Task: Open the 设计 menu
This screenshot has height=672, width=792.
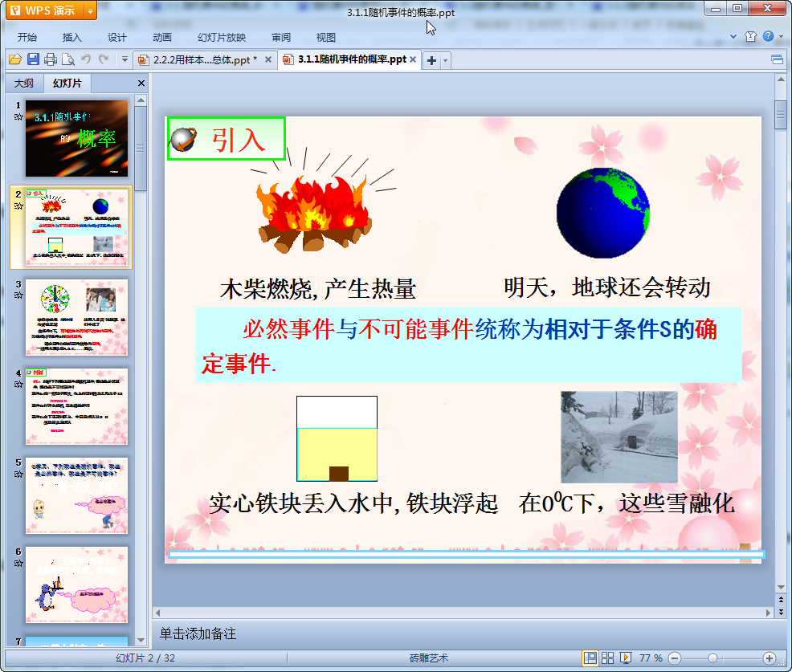Action: 116,38
